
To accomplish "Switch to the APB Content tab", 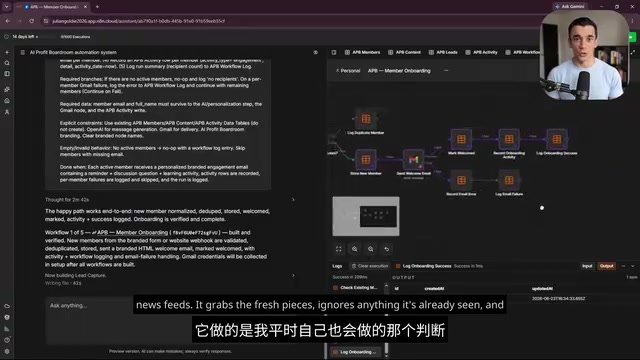I will click(404, 52).
